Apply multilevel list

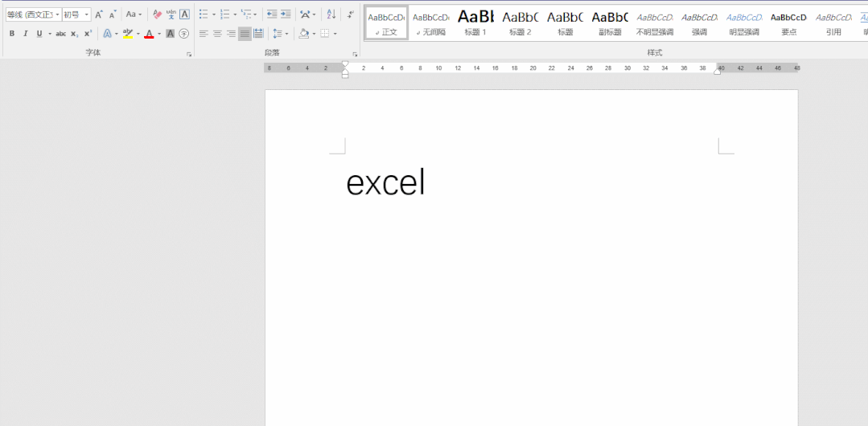tap(246, 14)
